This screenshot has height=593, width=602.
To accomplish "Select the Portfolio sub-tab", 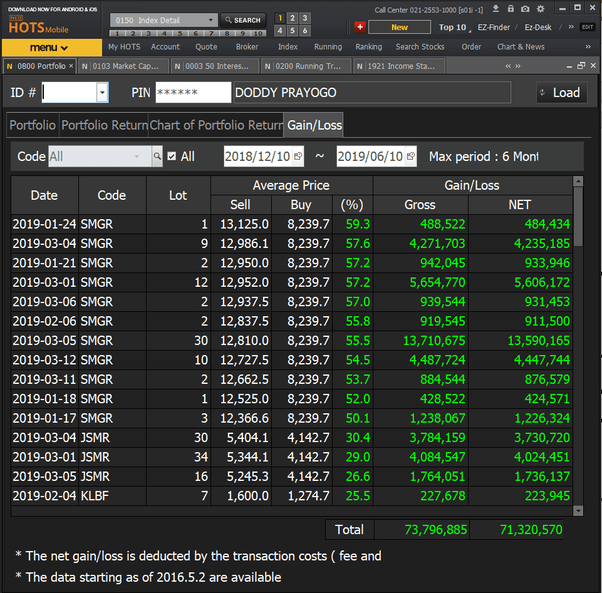I will click(33, 125).
